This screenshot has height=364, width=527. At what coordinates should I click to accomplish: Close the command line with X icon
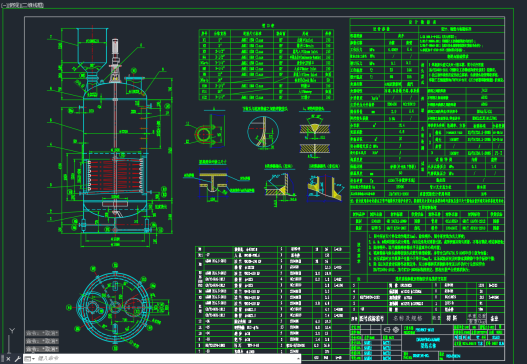click(x=8, y=359)
